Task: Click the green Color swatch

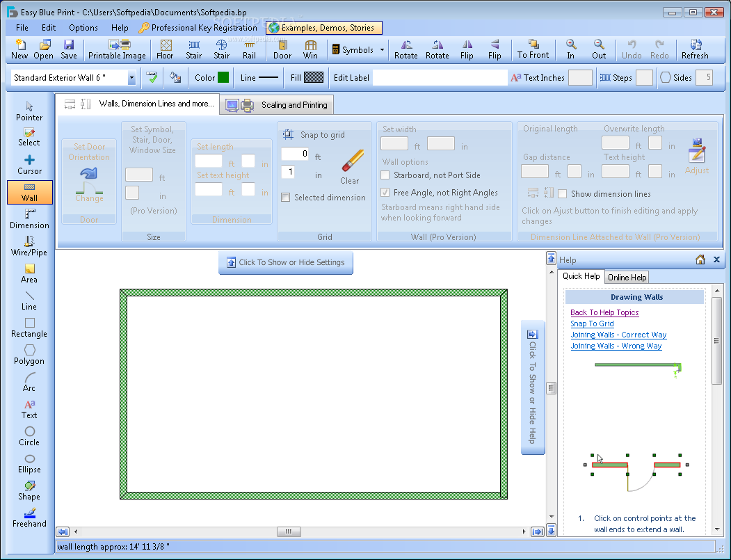Action: coord(223,77)
